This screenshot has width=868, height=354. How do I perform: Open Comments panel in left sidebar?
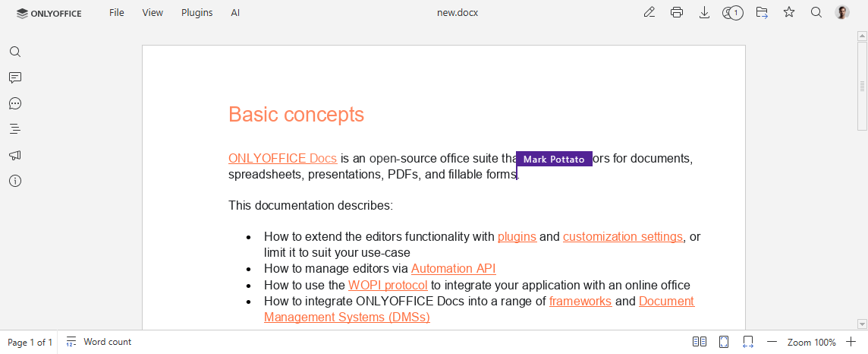coord(15,77)
